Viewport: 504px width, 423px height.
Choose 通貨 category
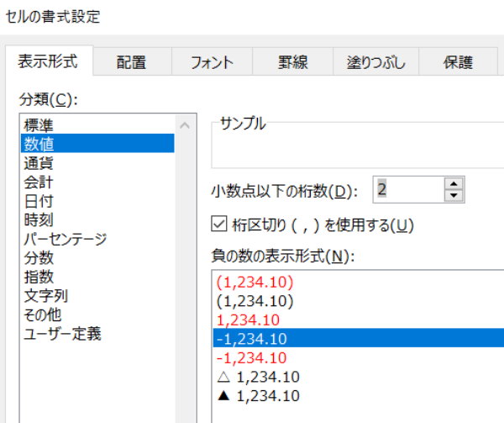(x=39, y=162)
